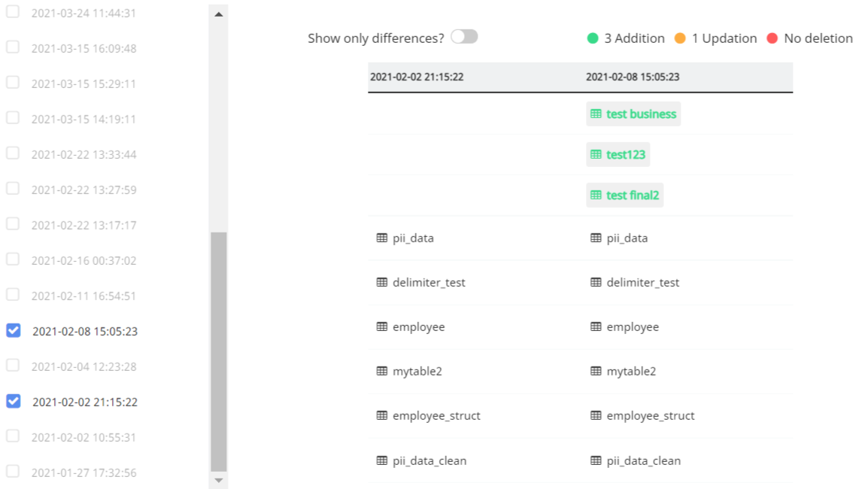Click the table icon next to test123
Viewport: 868px width, 489px height.
[x=596, y=154]
